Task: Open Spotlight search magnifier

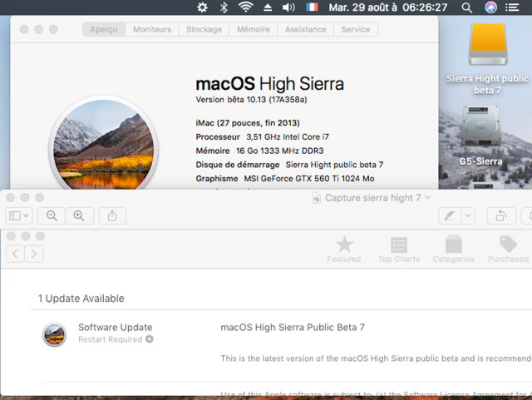Action: [467, 7]
